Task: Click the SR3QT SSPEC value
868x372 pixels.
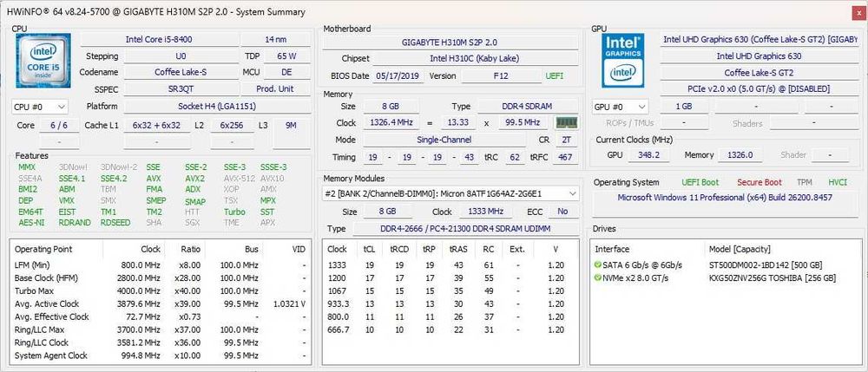Action: tap(181, 89)
